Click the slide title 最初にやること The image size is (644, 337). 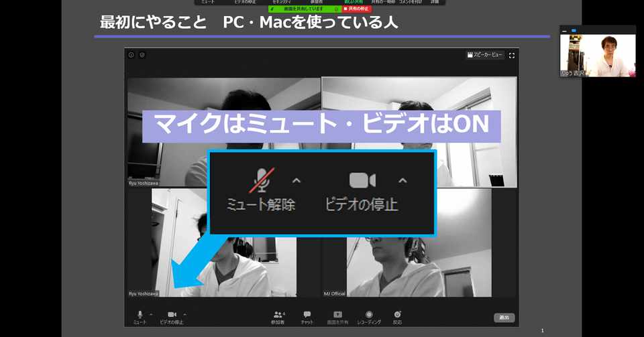pyautogui.click(x=153, y=22)
